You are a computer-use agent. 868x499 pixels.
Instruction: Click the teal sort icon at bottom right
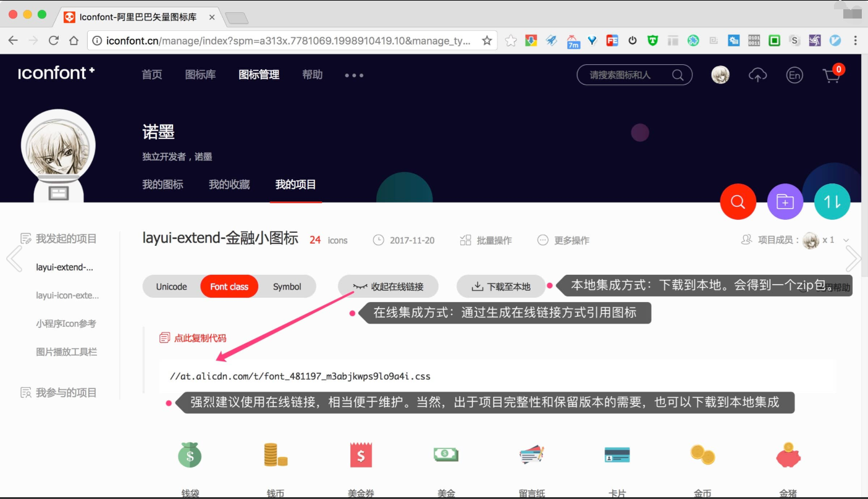832,201
